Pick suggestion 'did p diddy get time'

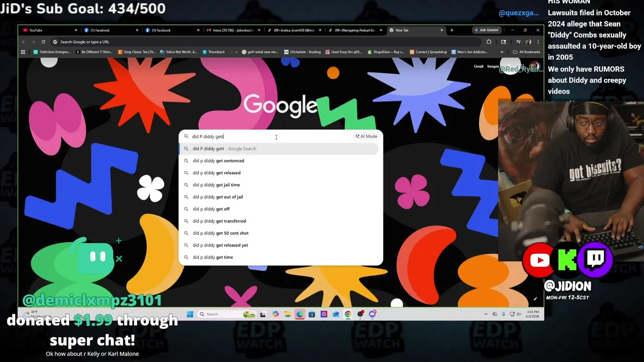[x=280, y=257]
